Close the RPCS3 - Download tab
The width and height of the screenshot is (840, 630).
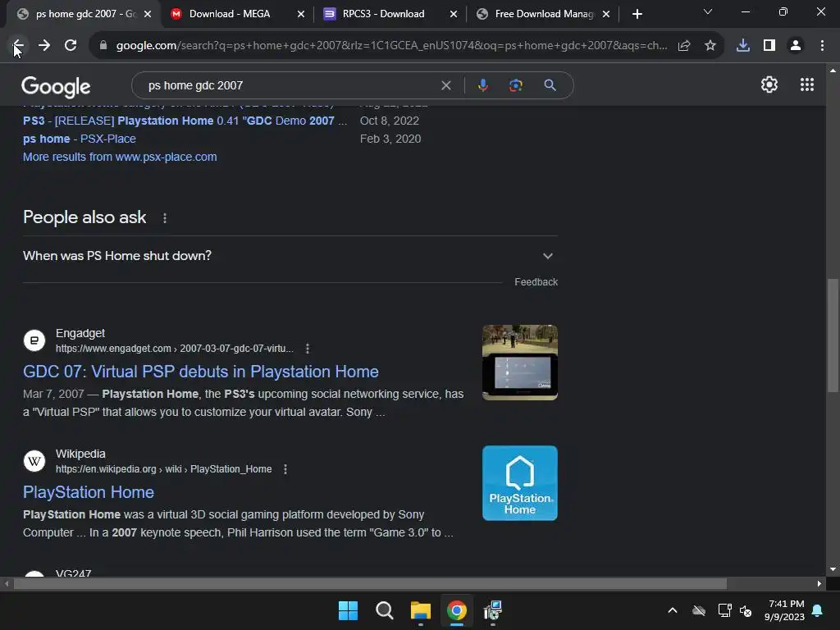click(454, 15)
